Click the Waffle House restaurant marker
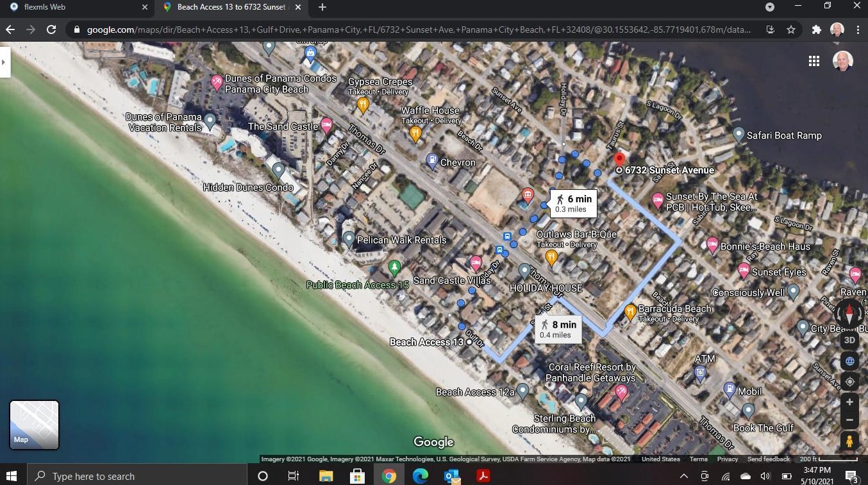This screenshot has height=485, width=868. [x=415, y=133]
